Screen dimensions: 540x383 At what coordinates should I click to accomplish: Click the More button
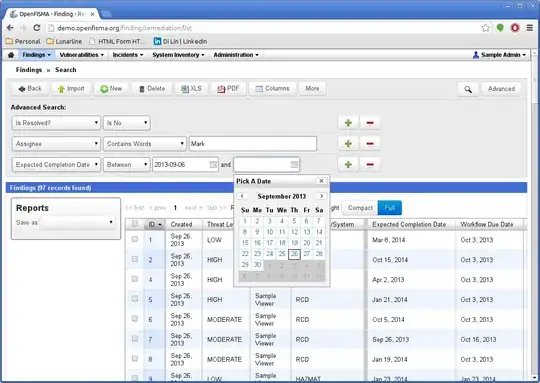(312, 89)
